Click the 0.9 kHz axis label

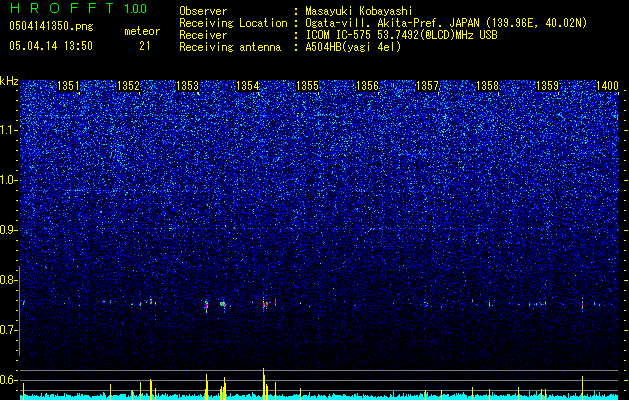8,230
